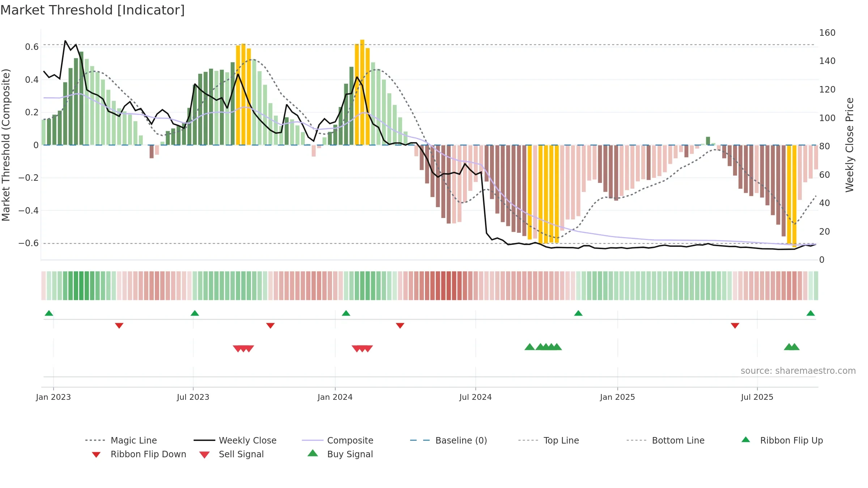
Task: Click the Market Threshold (Composite) axis title
Action: pos(6,145)
